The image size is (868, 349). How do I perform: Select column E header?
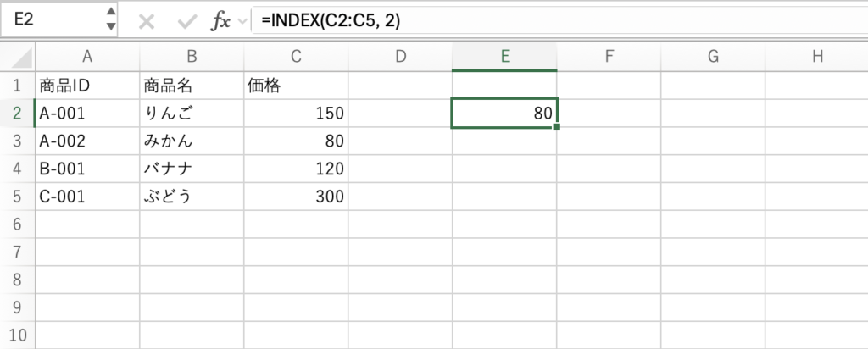point(504,57)
